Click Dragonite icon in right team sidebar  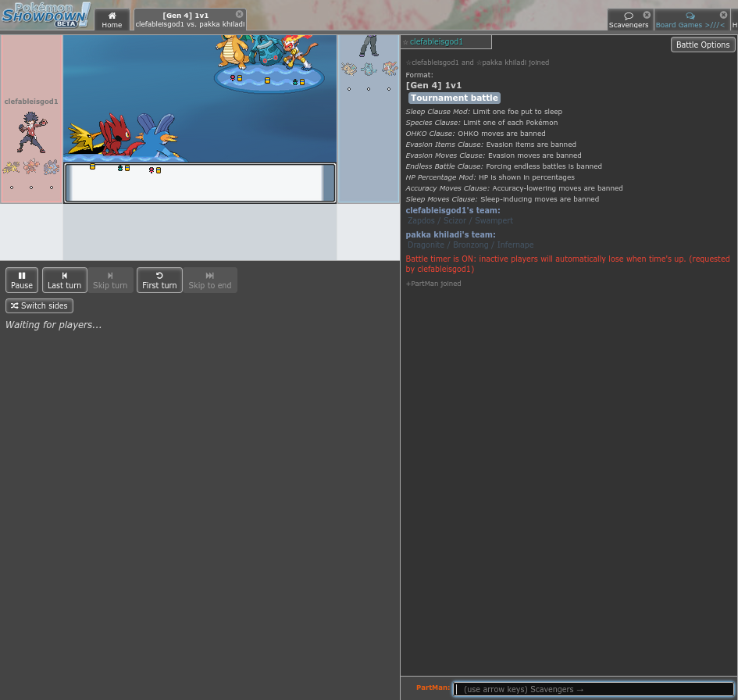point(349,70)
